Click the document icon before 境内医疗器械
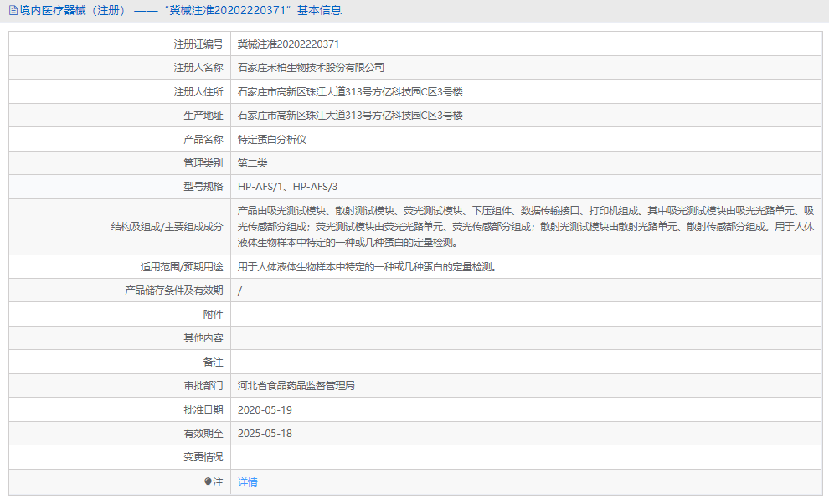 12,11
